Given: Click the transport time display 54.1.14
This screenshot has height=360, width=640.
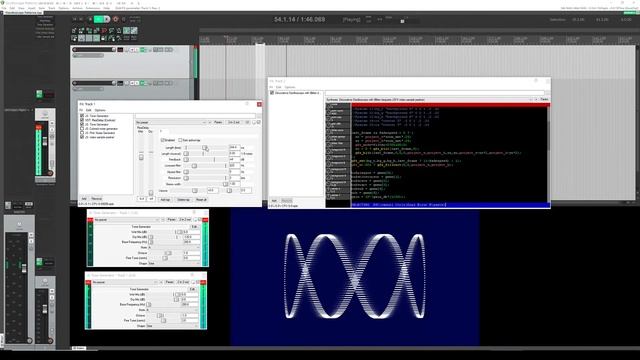Looking at the screenshot, I should [x=300, y=19].
